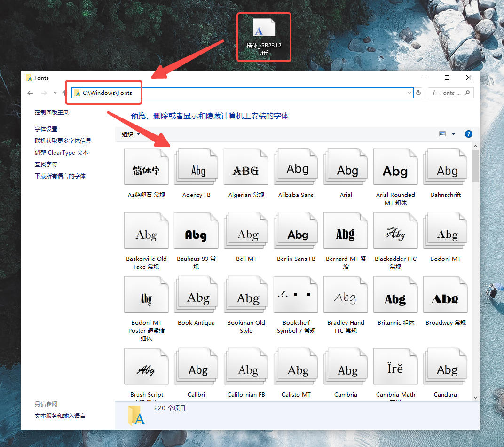The height and width of the screenshot is (447, 504).
Task: Click the scrollbar down arrow
Action: click(x=476, y=398)
